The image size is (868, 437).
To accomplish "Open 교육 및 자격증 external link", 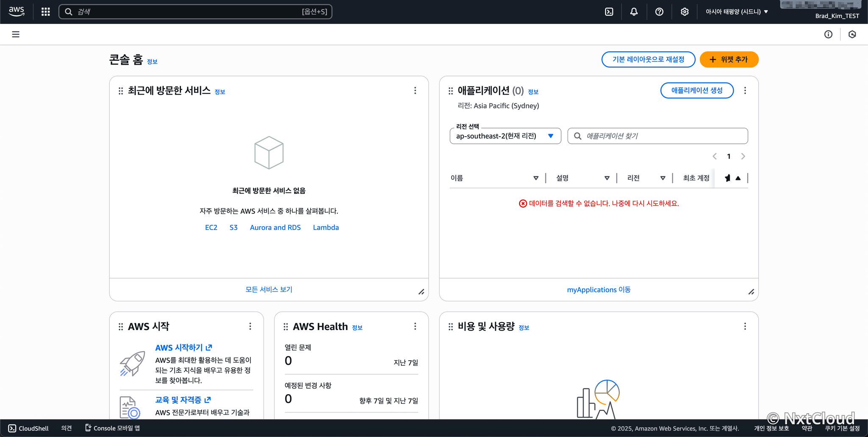I will (x=183, y=400).
